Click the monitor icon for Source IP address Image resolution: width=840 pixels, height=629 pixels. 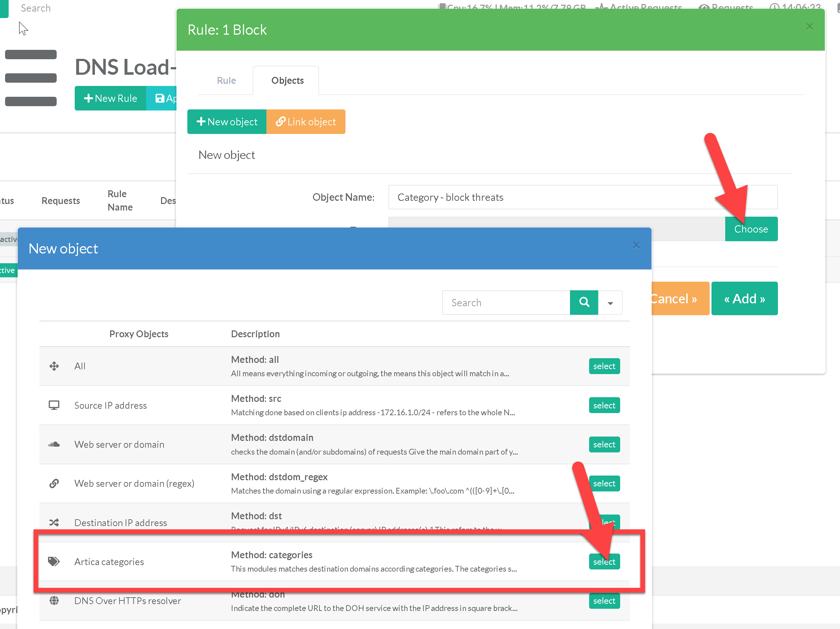tap(54, 405)
